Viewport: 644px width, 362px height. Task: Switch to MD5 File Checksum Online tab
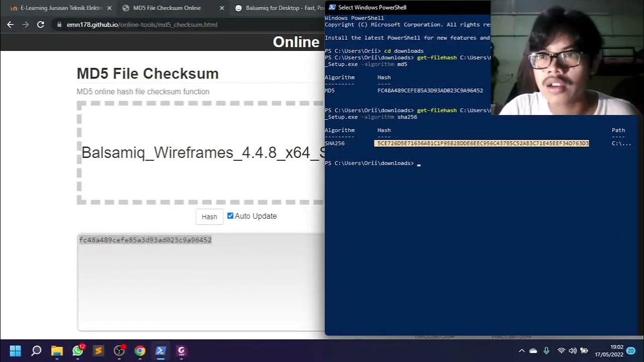click(x=167, y=8)
